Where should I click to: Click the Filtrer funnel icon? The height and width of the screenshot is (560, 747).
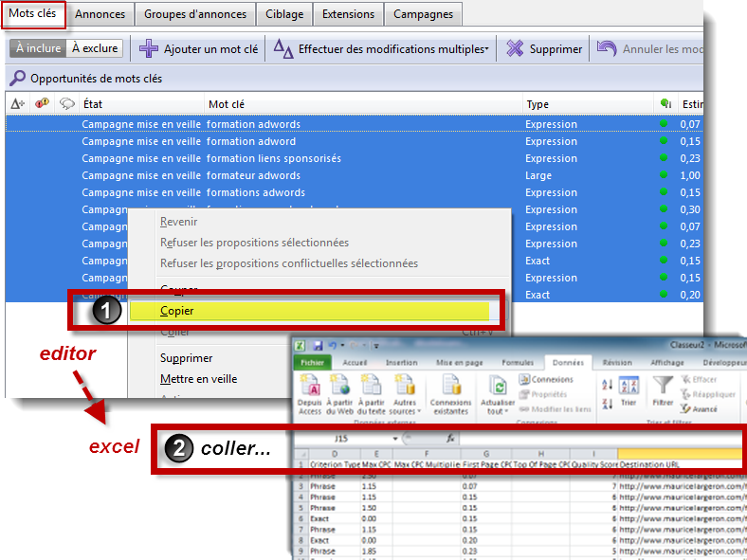(x=663, y=386)
